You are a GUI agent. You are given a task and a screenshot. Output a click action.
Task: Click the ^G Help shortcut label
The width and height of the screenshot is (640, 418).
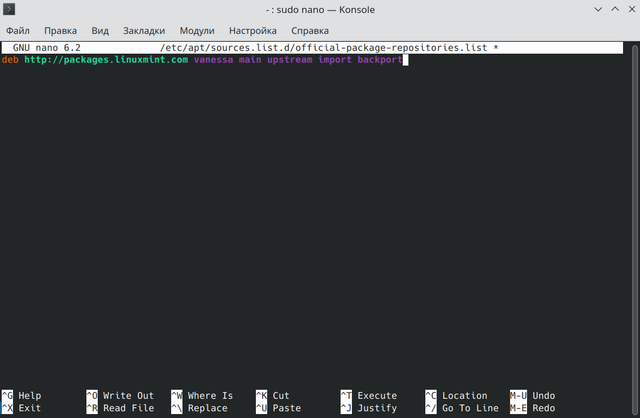(x=21, y=396)
